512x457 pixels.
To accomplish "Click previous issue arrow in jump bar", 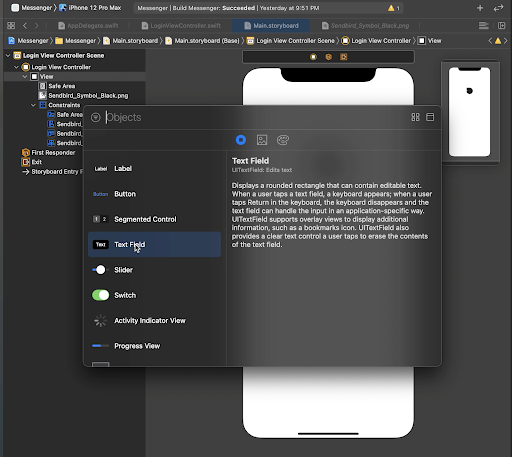I will pyautogui.click(x=490, y=41).
